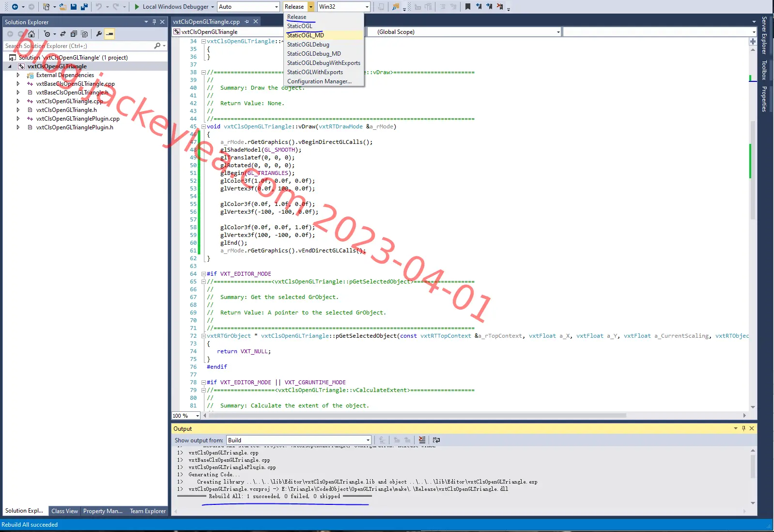This screenshot has width=774, height=532.
Task: Click the Save All toolbar icon
Action: pyautogui.click(x=84, y=7)
